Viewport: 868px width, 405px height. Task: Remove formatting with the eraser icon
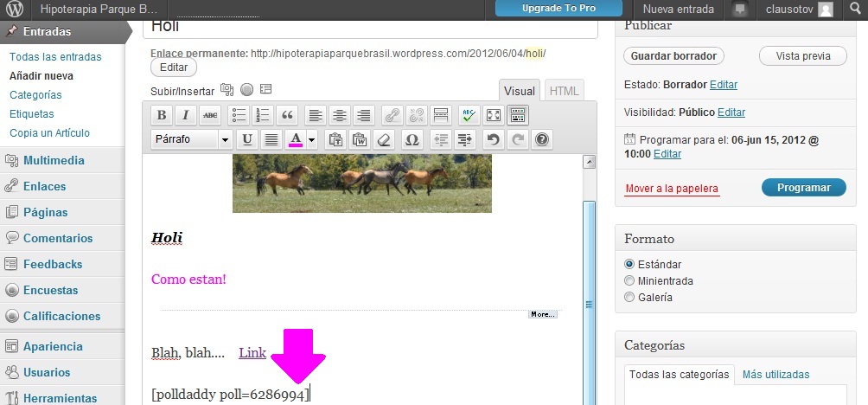386,139
